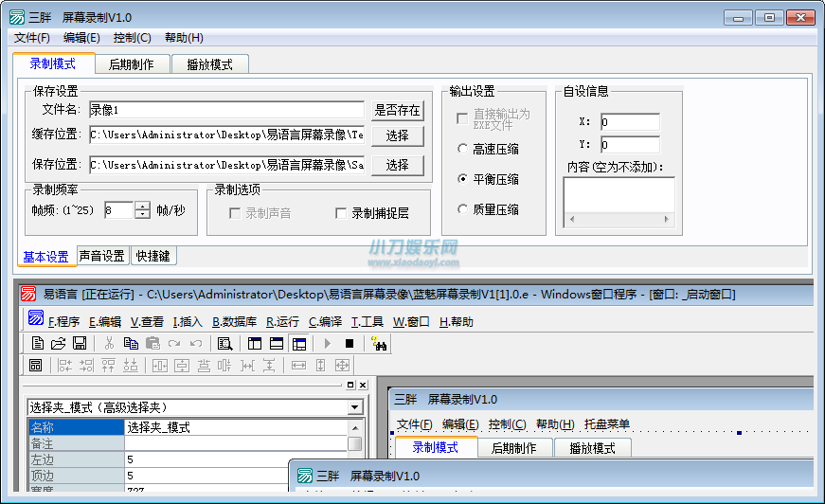
Task: Click the Run play-triangle icon in 易语言
Action: (x=328, y=344)
